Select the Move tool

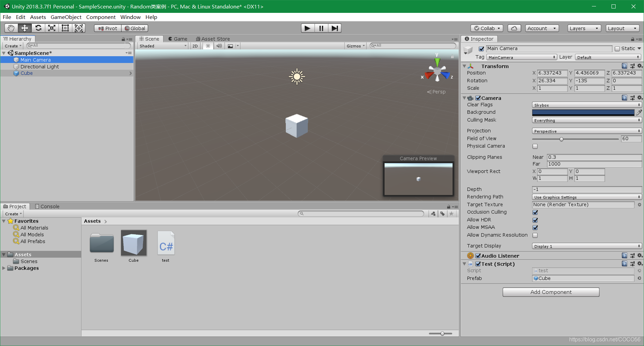click(x=25, y=28)
